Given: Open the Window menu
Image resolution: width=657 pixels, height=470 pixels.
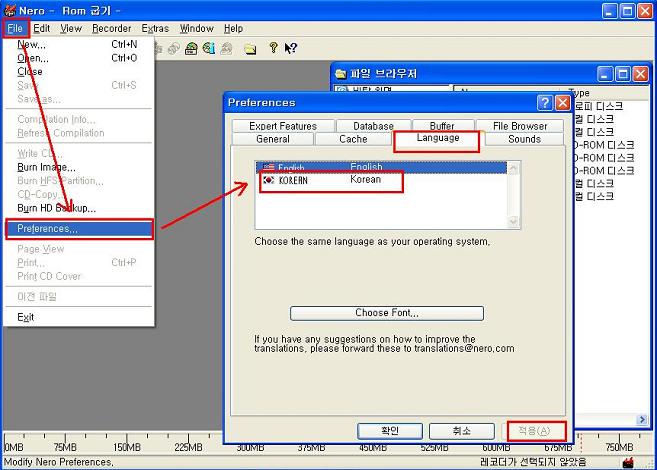Looking at the screenshot, I should [x=197, y=28].
